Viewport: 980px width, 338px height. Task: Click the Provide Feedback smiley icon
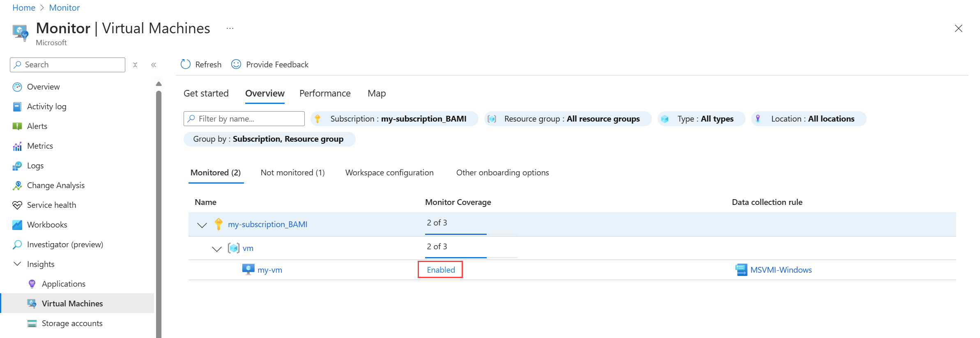[236, 64]
